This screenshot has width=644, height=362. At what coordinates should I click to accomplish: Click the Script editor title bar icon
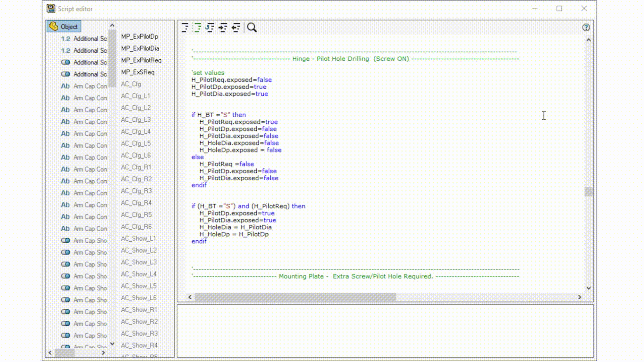click(x=51, y=9)
